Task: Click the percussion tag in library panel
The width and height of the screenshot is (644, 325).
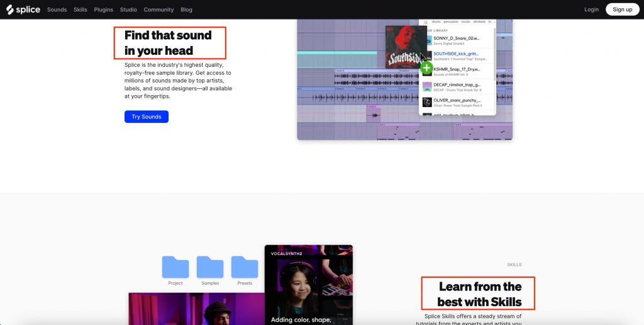Action: point(450,22)
